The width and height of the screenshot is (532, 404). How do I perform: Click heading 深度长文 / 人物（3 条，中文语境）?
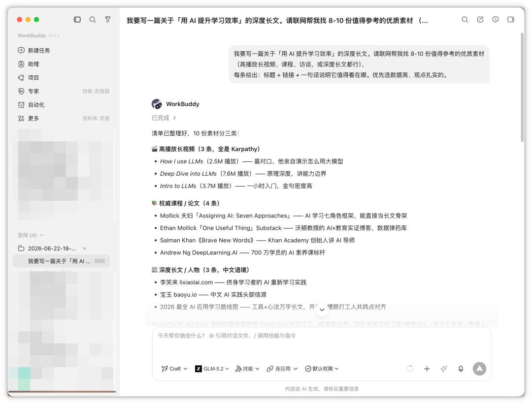(x=200, y=270)
